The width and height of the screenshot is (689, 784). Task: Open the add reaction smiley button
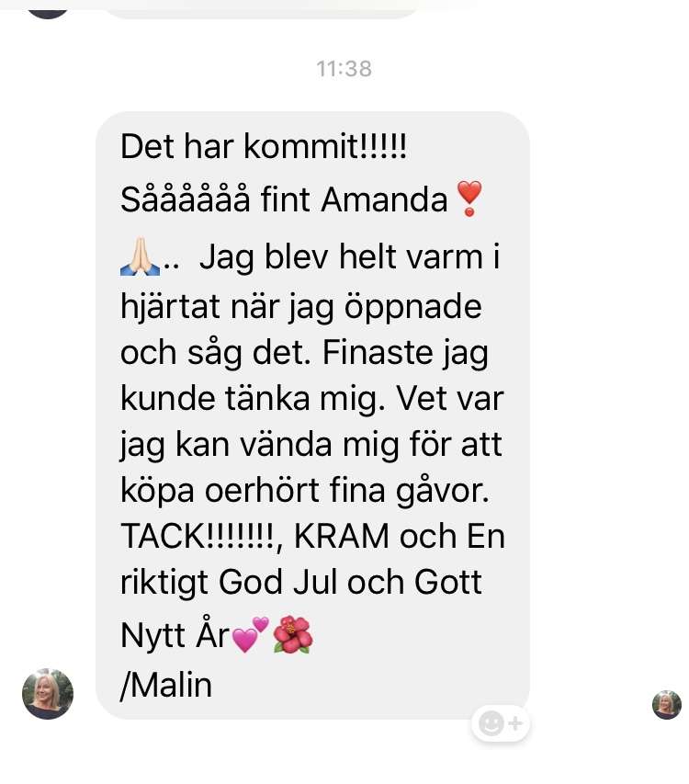501,723
